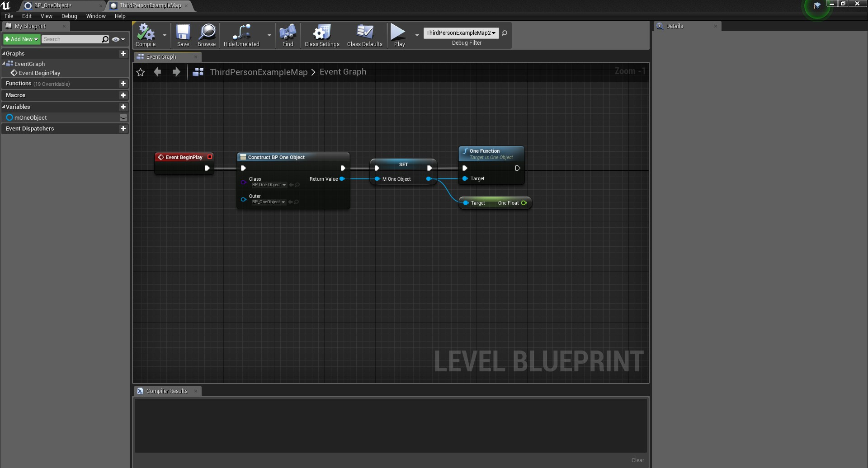Toggle Hide Unrelated nodes
The image size is (868, 468).
tap(241, 35)
